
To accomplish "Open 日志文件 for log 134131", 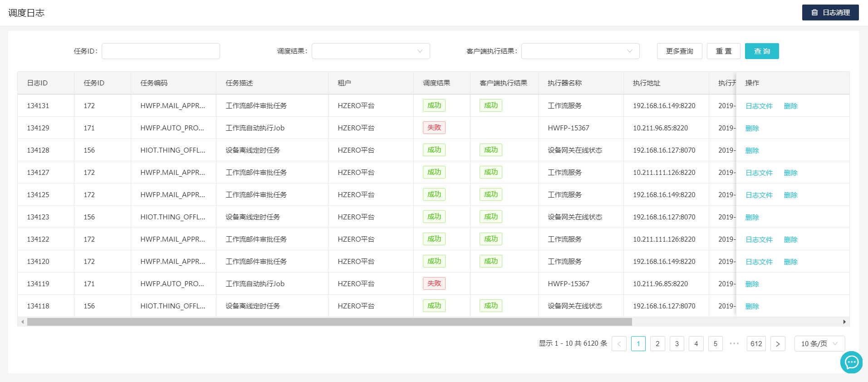I will coord(759,106).
